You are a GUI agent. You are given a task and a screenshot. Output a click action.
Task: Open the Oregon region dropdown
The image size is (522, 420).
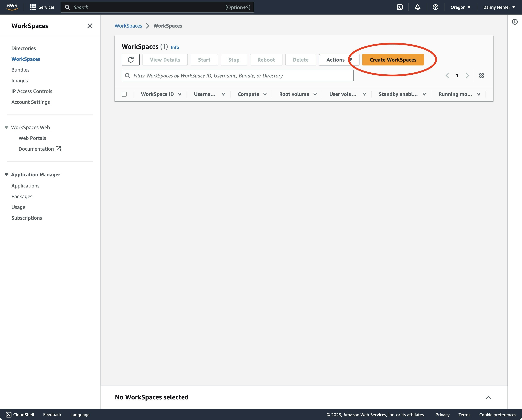[x=460, y=7]
